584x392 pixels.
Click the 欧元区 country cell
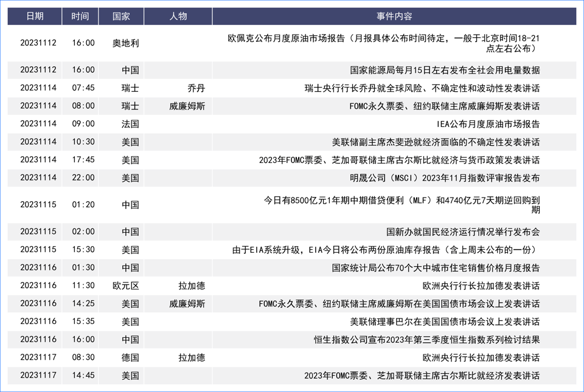(125, 286)
